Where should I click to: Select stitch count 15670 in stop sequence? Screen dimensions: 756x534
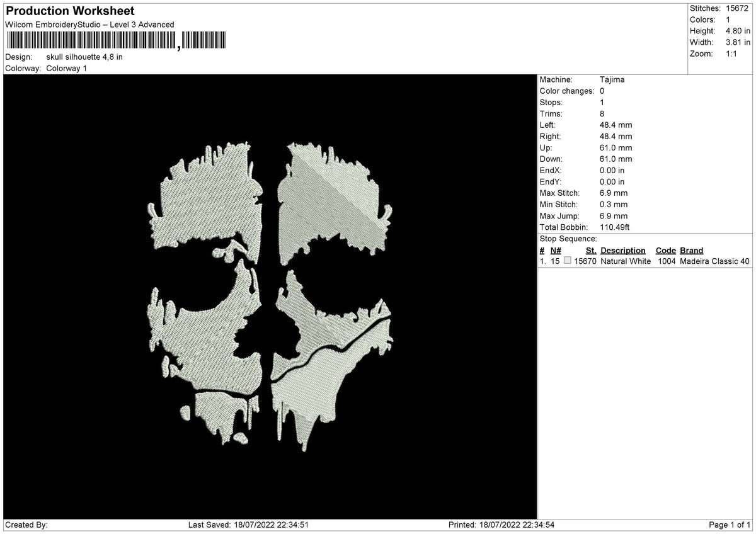coord(585,261)
